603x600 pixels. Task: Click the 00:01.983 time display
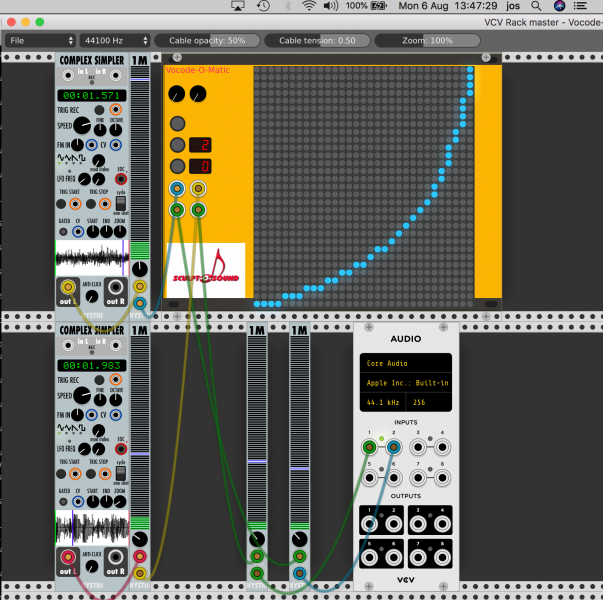[92, 365]
